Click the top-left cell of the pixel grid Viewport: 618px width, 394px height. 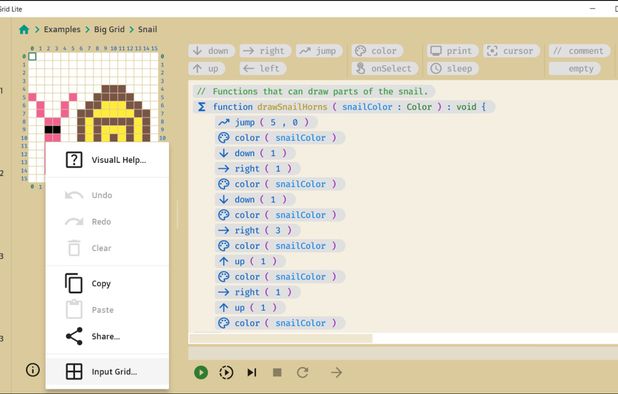tap(32, 56)
